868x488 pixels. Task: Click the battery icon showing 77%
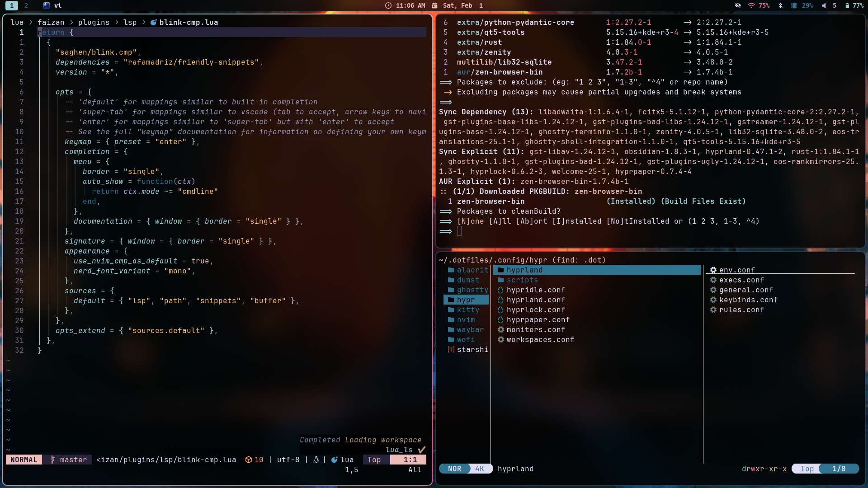point(847,5)
